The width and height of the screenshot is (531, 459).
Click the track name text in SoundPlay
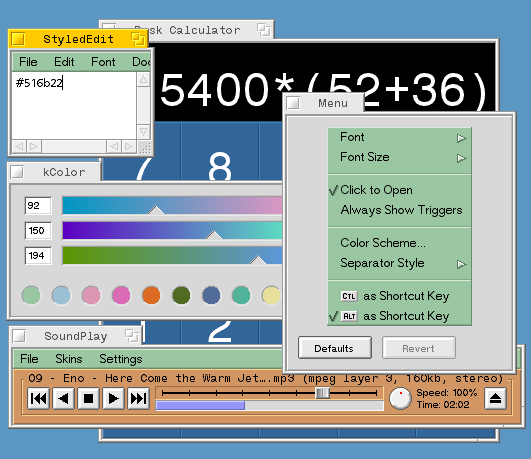(x=266, y=378)
